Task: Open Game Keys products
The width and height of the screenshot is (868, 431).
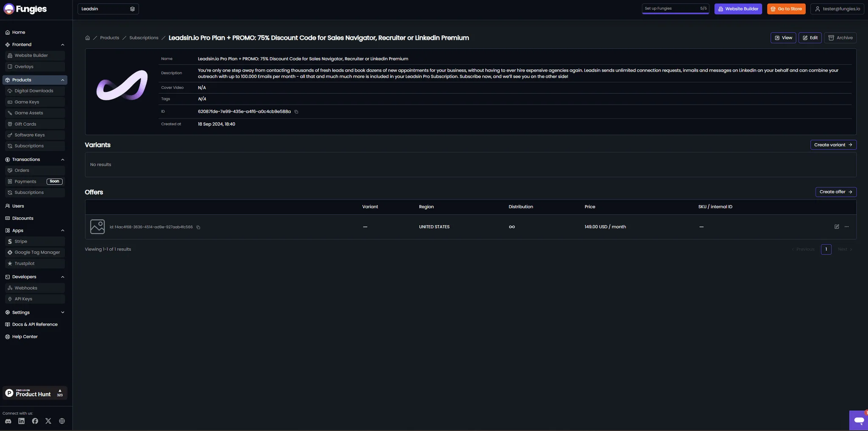Action: (35, 102)
